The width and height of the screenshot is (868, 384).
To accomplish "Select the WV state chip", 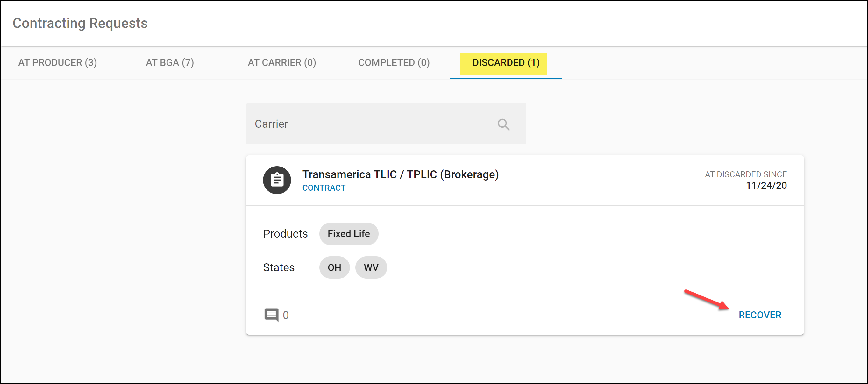I will point(371,267).
